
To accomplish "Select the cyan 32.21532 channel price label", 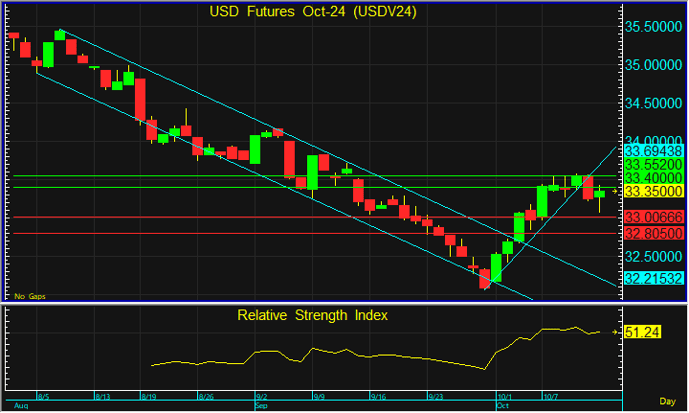I will [653, 279].
